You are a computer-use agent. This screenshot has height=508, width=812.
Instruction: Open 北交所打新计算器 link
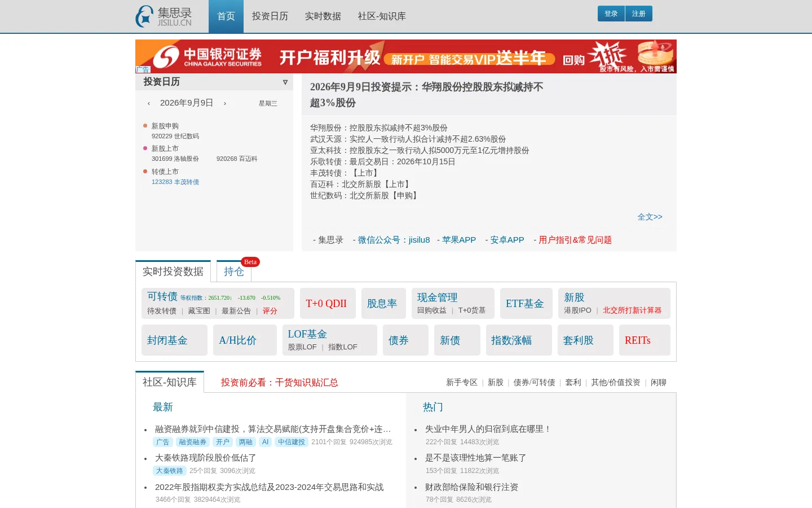click(x=632, y=310)
